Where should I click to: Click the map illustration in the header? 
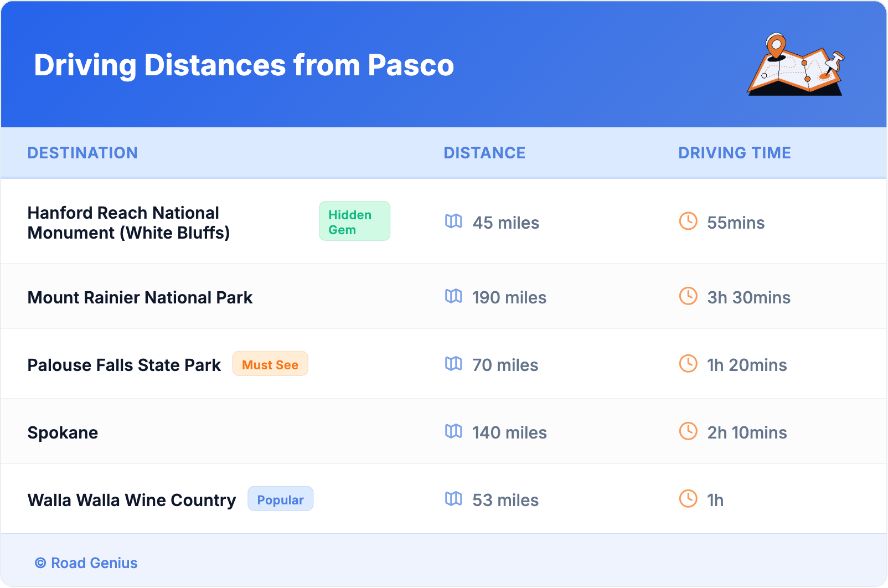click(796, 65)
